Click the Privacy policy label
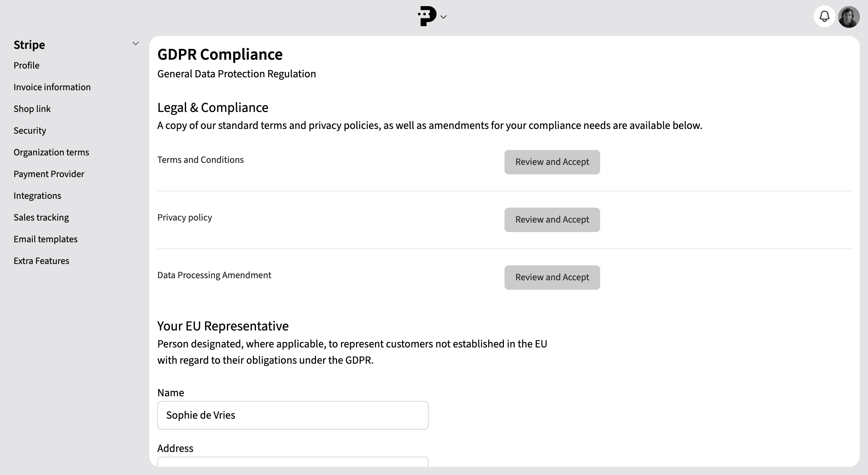Viewport: 868px width, 475px height. coord(184,217)
